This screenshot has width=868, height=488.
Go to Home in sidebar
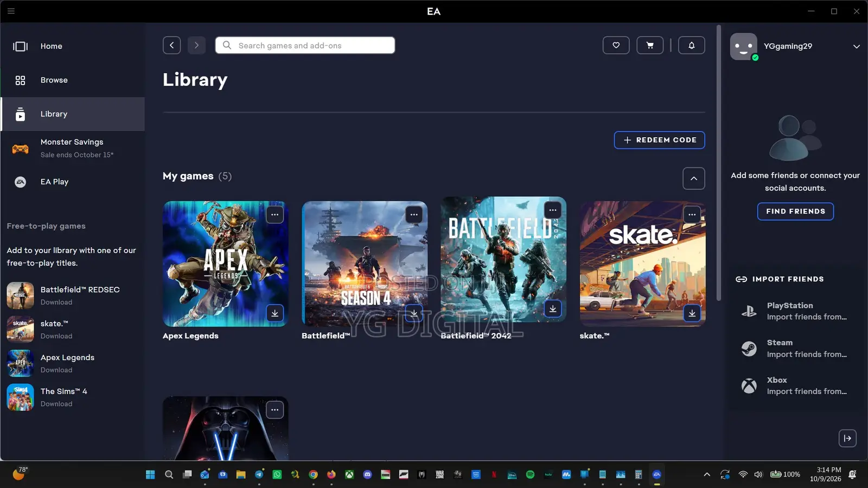(x=73, y=46)
